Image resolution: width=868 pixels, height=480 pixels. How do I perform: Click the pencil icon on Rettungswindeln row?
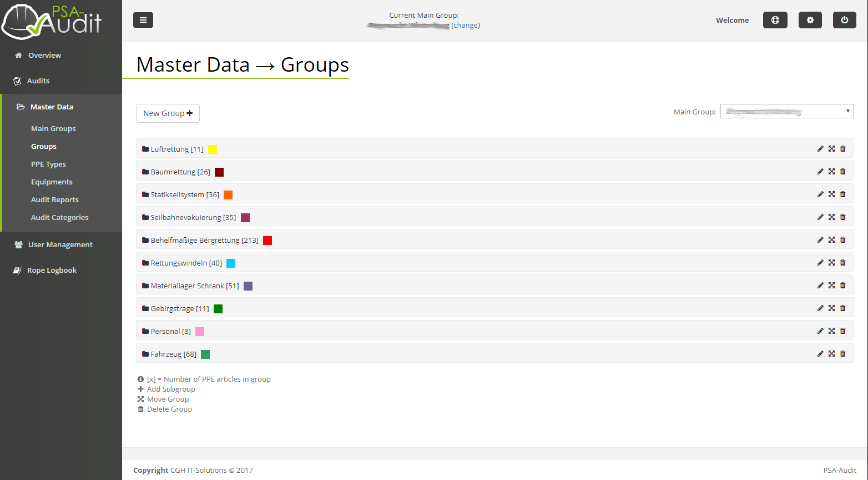[x=820, y=263]
